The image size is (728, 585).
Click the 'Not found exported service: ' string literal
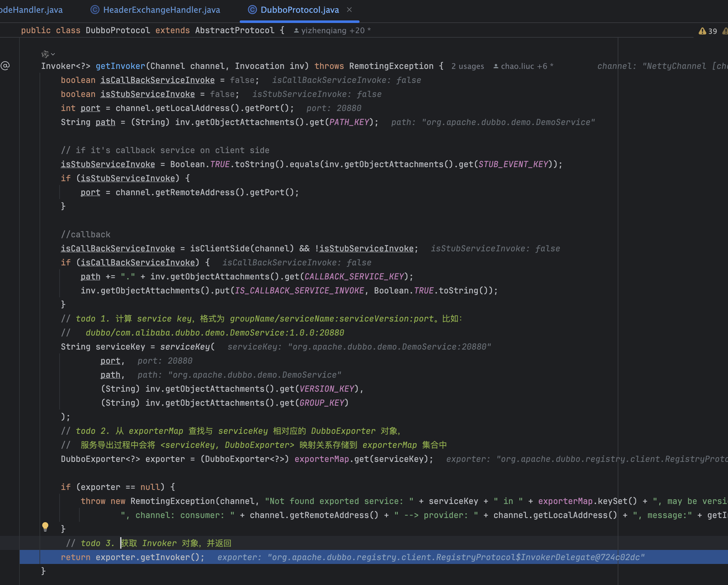coord(339,501)
